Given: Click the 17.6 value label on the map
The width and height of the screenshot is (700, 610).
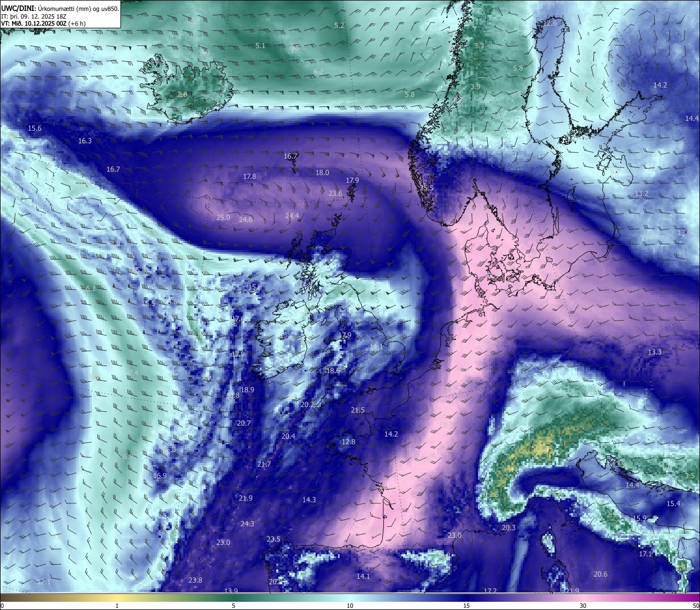Looking at the screenshot, I should point(238,319).
